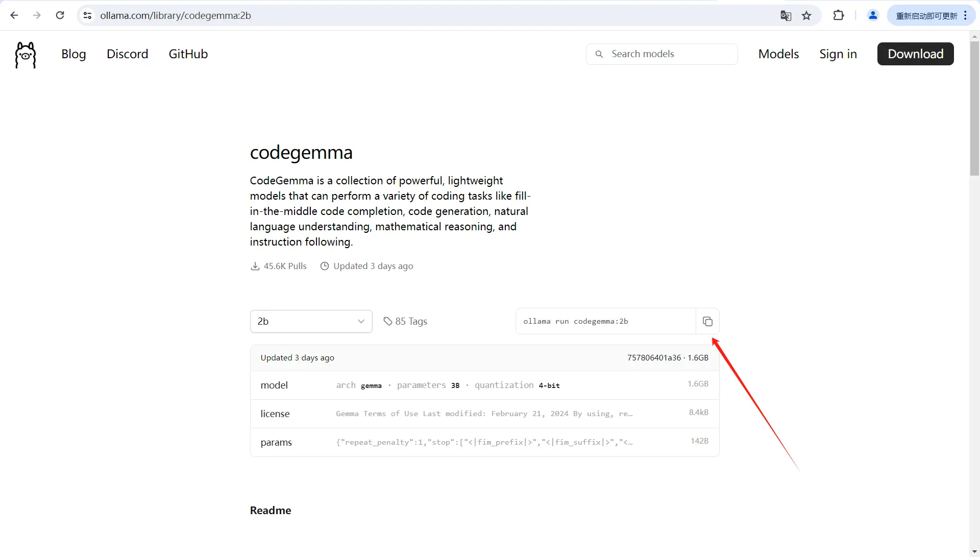
Task: Open the Chrome three-dot menu
Action: click(x=966, y=15)
